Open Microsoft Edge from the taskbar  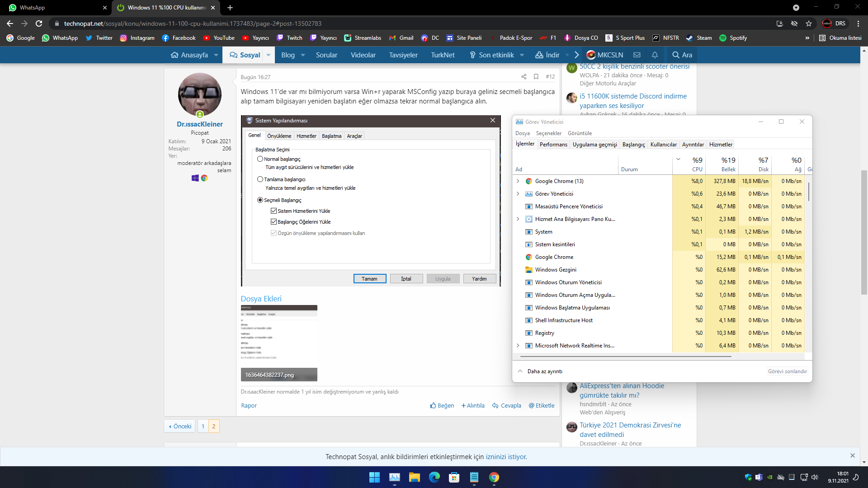[x=434, y=477]
